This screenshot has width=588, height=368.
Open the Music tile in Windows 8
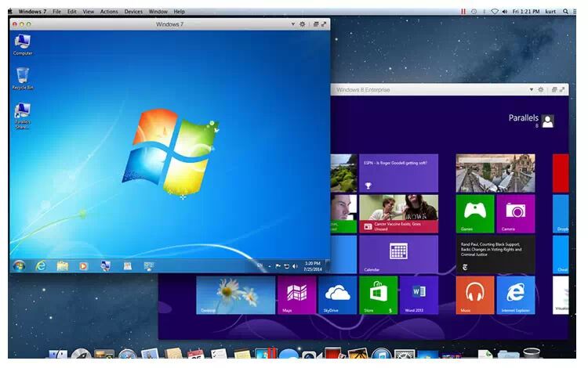click(475, 295)
